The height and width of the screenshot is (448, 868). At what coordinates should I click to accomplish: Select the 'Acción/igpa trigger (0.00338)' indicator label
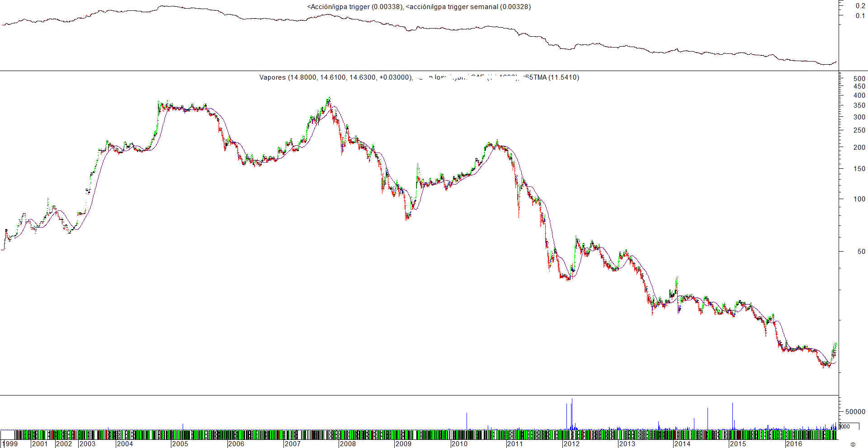(x=354, y=7)
